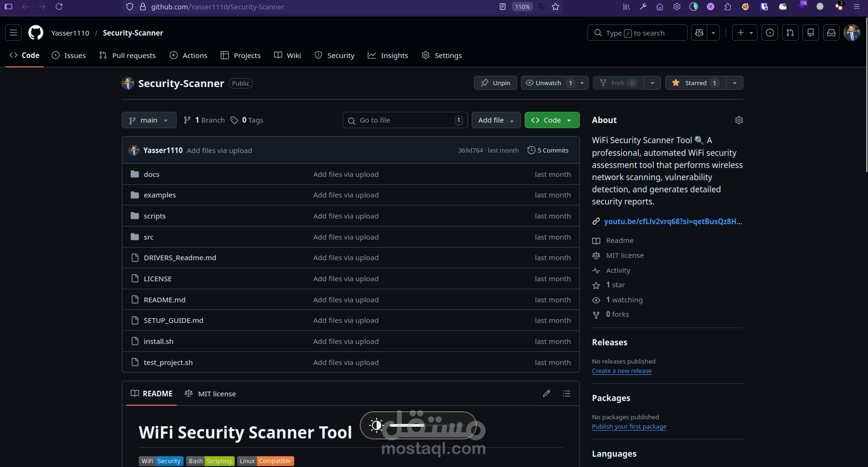Expand the Fork options dropdown arrow
Viewport: 868px width, 467px height.
tap(653, 83)
